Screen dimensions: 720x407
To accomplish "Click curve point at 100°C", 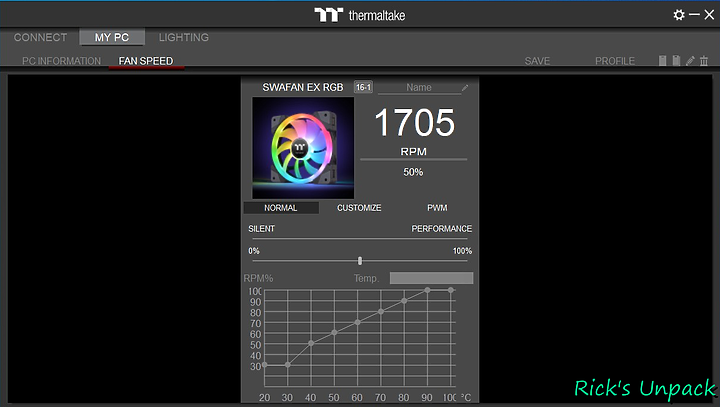I will pyautogui.click(x=451, y=290).
